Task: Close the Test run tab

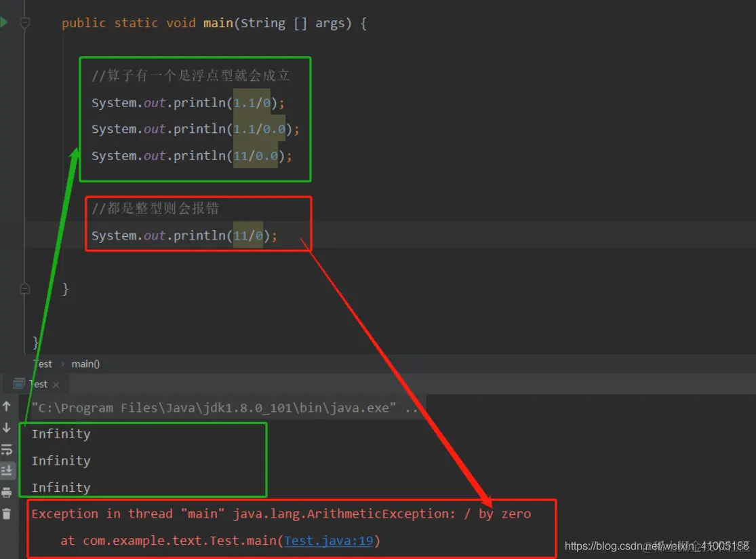Action: pos(56,385)
